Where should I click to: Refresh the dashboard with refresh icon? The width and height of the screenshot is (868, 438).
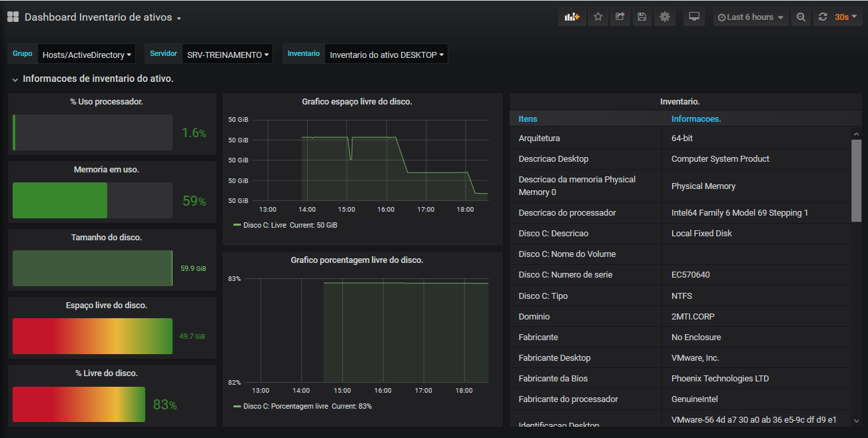tap(823, 17)
